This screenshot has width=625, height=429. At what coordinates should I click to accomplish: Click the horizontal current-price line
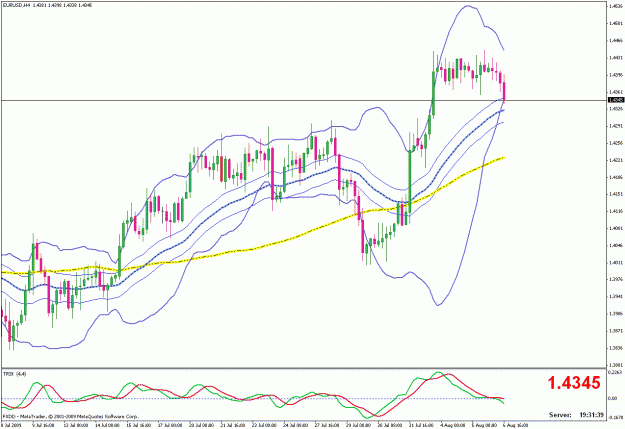point(303,100)
